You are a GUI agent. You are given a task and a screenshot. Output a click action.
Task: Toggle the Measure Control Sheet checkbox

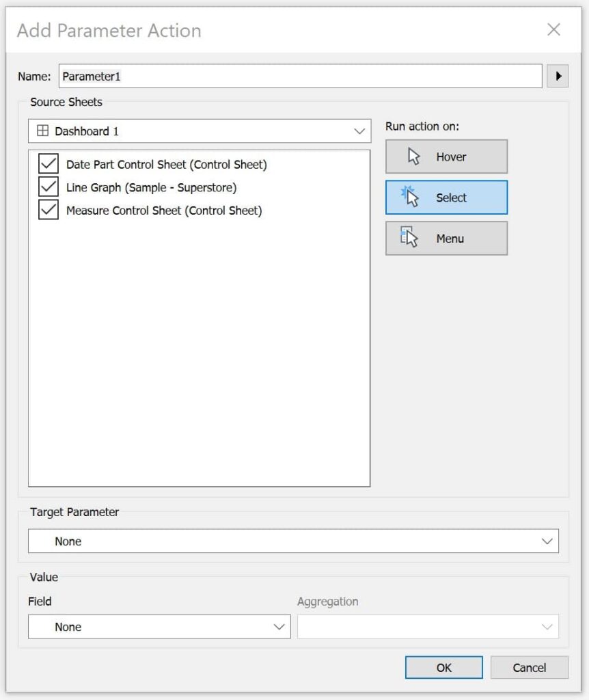[x=49, y=211]
